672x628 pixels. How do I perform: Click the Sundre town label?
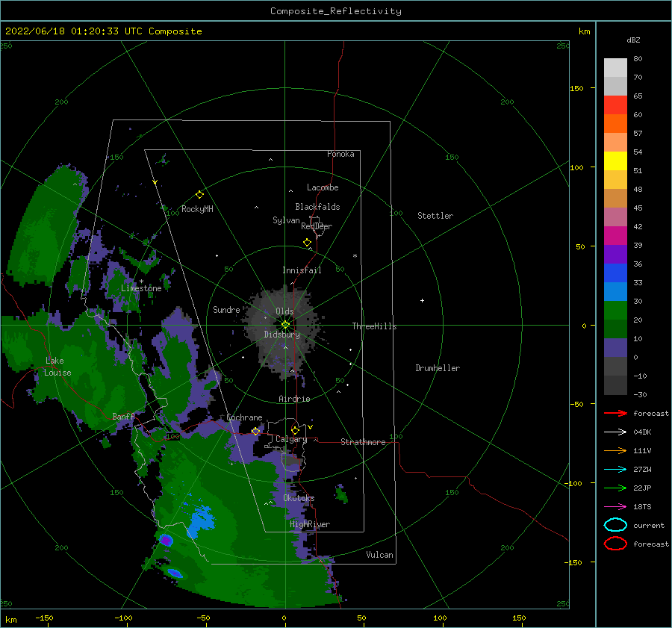(x=226, y=309)
